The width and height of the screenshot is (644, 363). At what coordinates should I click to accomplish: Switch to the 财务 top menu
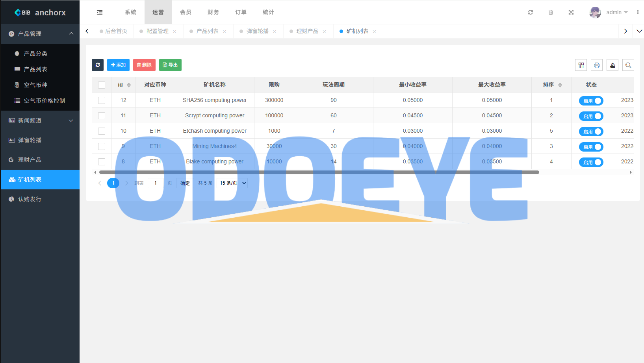213,13
